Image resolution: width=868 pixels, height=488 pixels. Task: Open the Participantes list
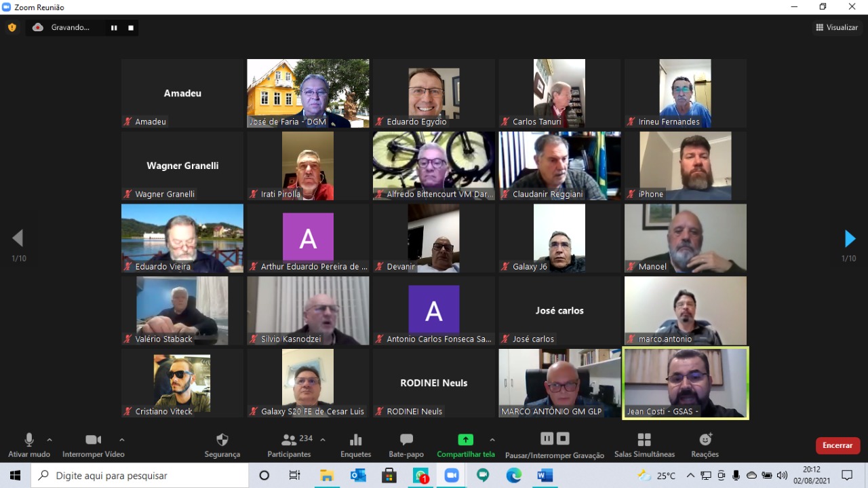pyautogui.click(x=290, y=440)
